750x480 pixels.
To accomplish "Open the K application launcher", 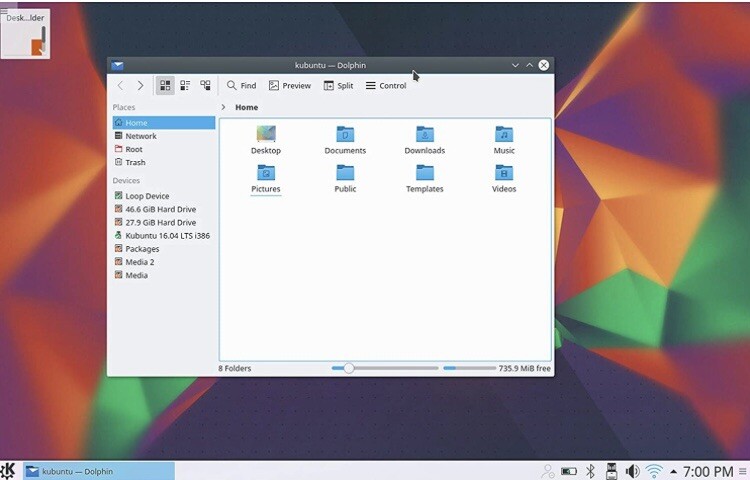I will pos(8,471).
